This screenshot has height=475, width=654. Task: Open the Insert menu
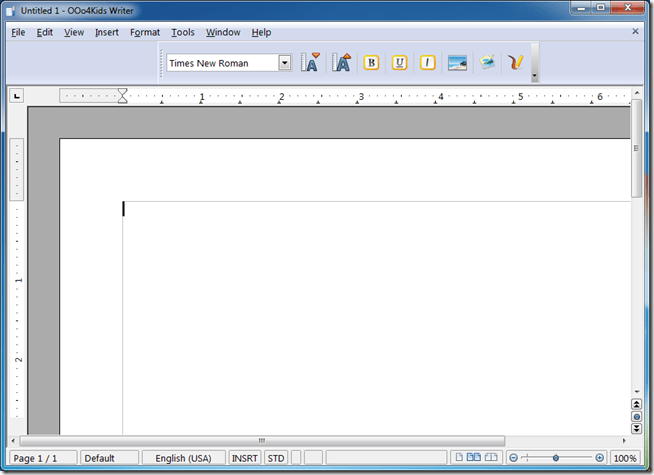(107, 32)
